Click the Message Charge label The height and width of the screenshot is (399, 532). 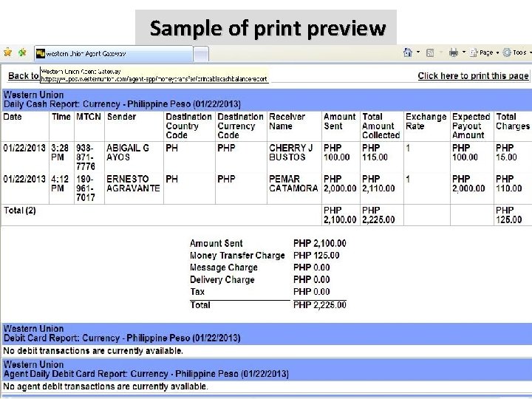click(224, 267)
